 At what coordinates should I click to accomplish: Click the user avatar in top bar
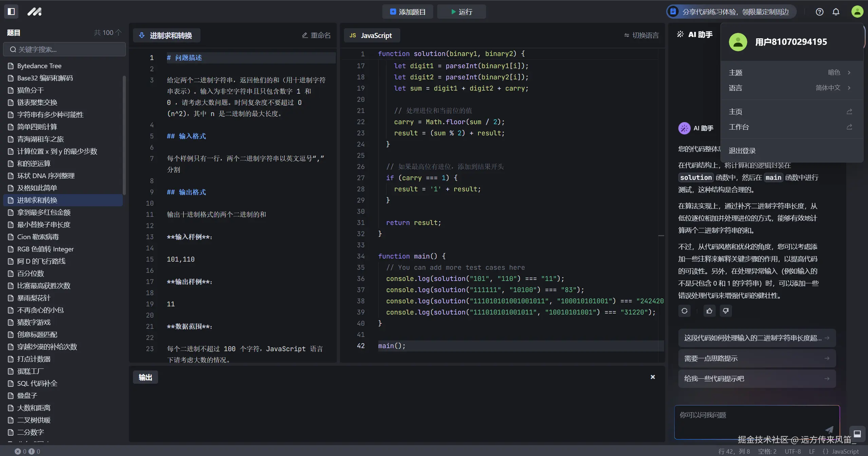(x=857, y=12)
